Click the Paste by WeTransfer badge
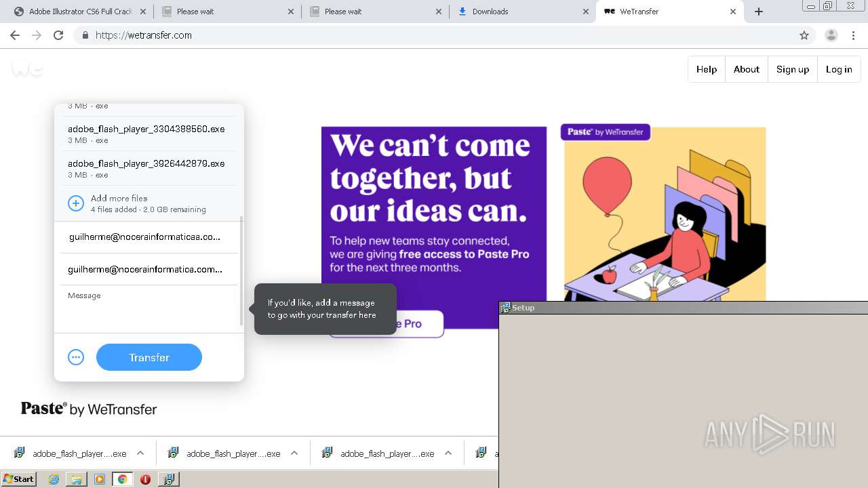This screenshot has height=488, width=868. (x=606, y=132)
